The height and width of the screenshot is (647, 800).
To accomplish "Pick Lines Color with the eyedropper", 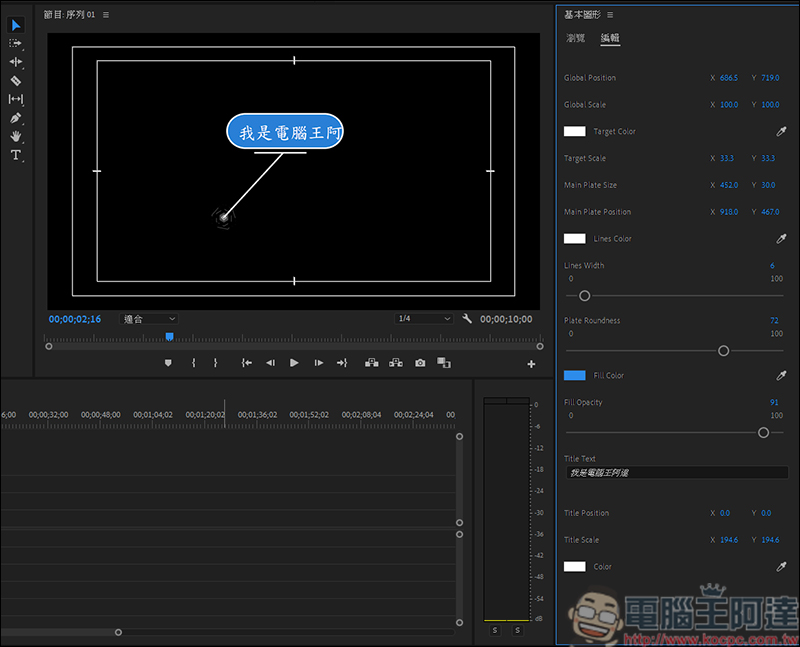I will [781, 239].
